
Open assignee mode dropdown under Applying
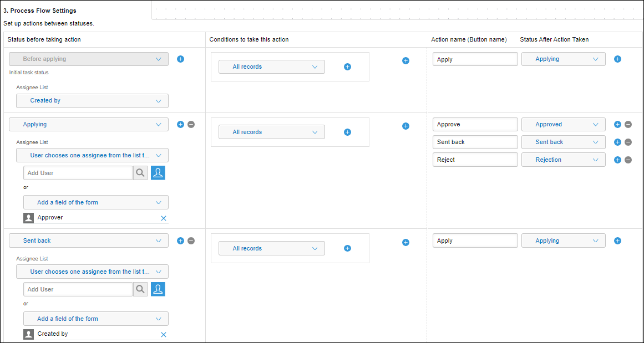pos(93,156)
